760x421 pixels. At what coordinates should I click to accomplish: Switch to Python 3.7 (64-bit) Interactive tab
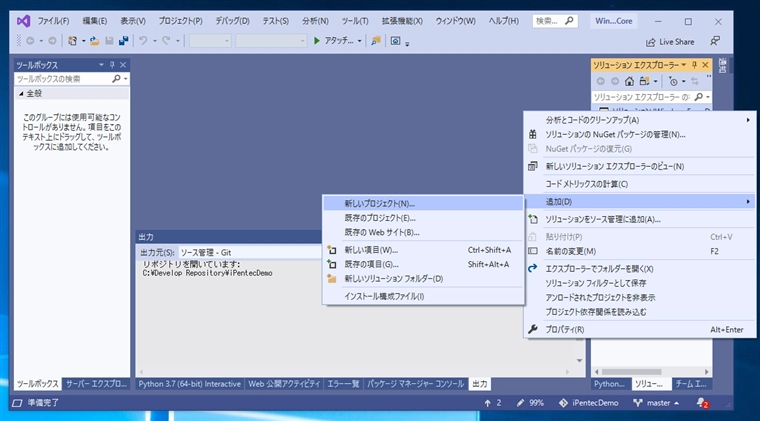pos(190,384)
